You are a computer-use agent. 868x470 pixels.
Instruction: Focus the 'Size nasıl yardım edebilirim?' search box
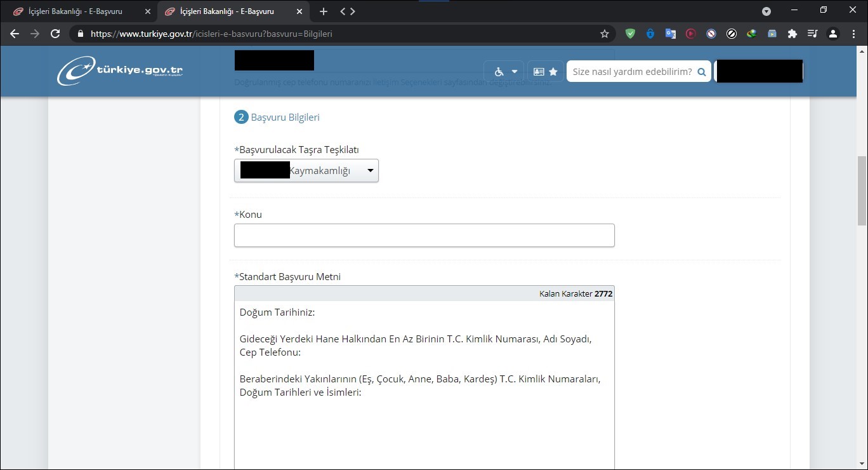631,72
